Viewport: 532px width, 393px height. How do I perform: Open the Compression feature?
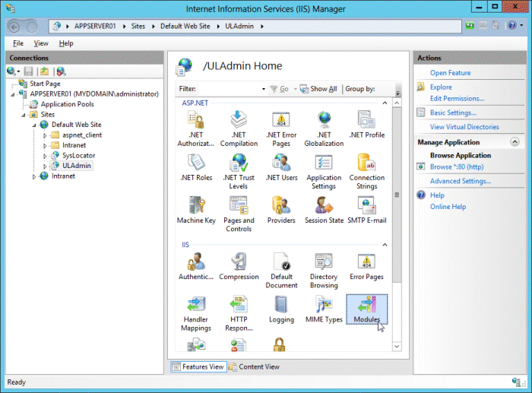[239, 267]
